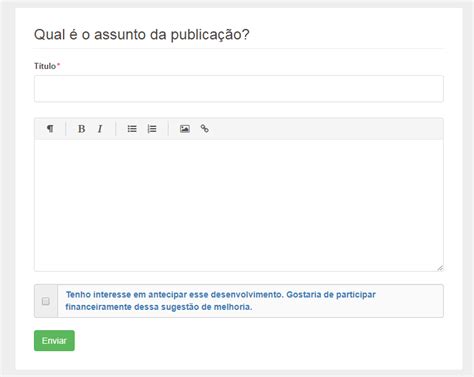
Task: Toggle italic formatting in the editor
Action: pos(100,129)
